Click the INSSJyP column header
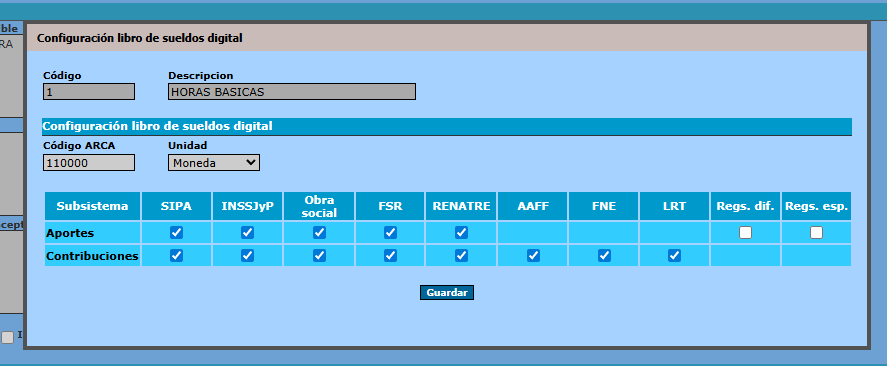The width and height of the screenshot is (887, 366). tap(247, 206)
